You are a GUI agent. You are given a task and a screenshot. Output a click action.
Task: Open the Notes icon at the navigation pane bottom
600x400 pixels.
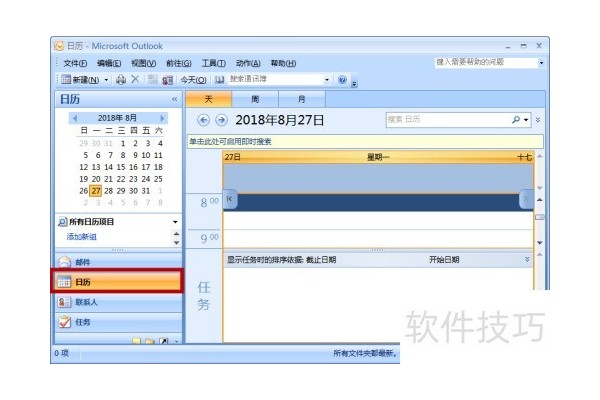[136, 341]
